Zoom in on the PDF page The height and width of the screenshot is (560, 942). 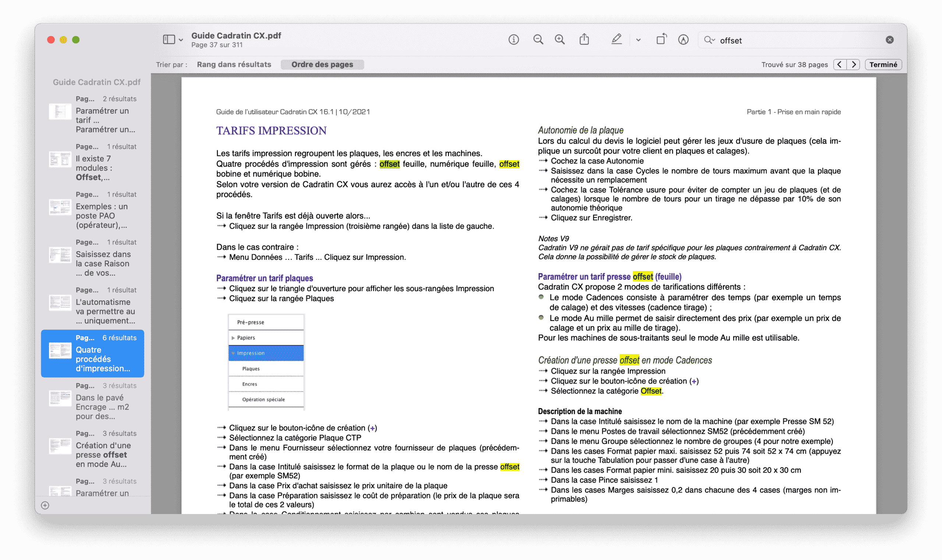point(560,40)
